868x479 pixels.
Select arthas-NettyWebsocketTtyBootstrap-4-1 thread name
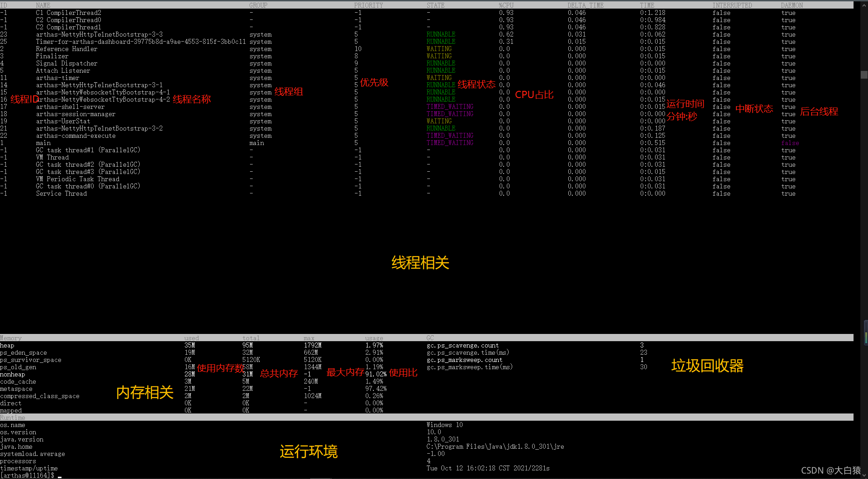click(103, 92)
